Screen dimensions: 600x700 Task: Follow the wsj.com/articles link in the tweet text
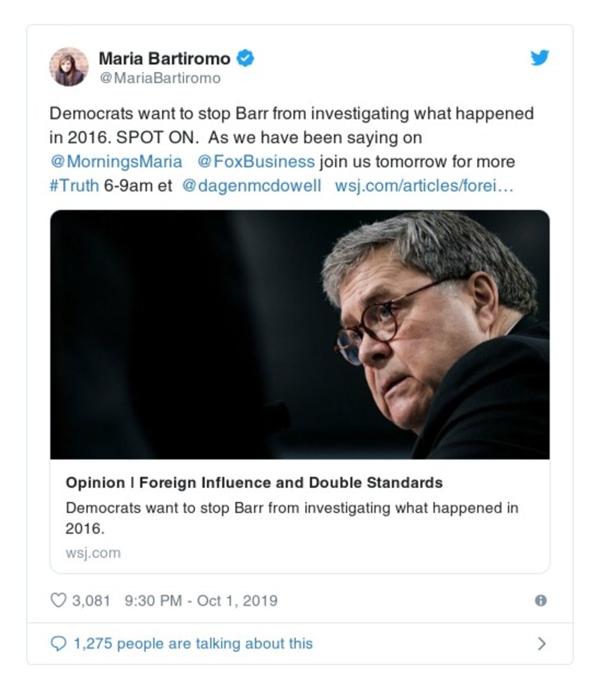click(424, 186)
